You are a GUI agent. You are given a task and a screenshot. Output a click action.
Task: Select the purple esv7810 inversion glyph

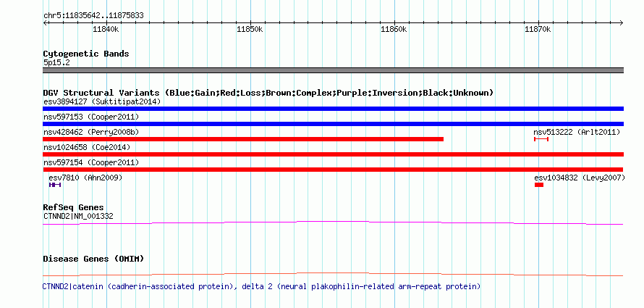(55, 185)
